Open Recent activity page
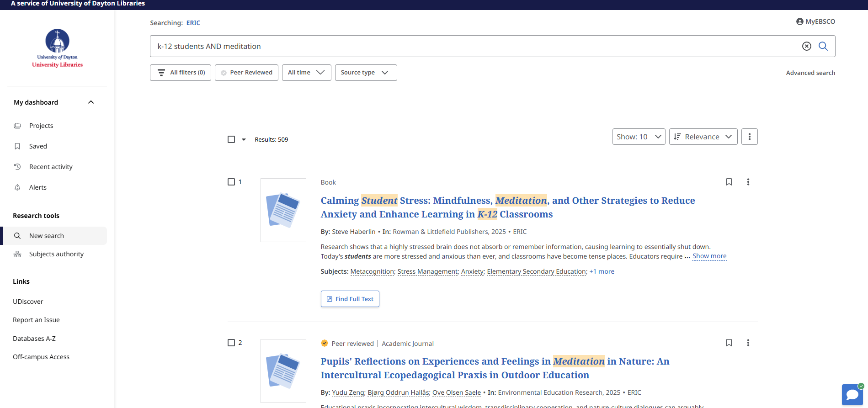Screen dimensions: 868x408 click(x=51, y=167)
